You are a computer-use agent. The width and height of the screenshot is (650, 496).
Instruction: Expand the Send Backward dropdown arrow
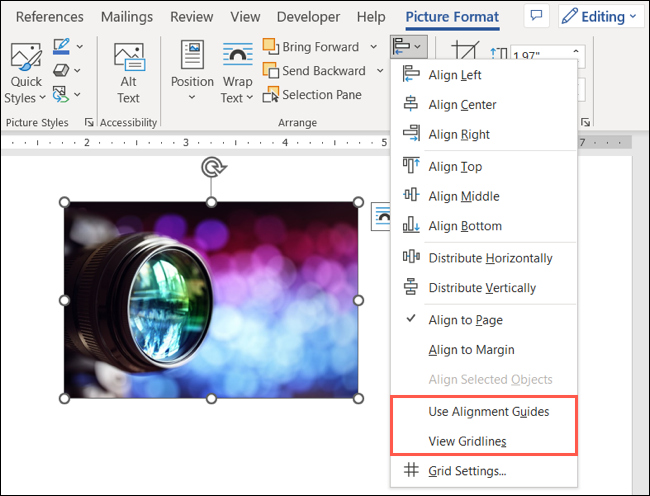pos(380,71)
